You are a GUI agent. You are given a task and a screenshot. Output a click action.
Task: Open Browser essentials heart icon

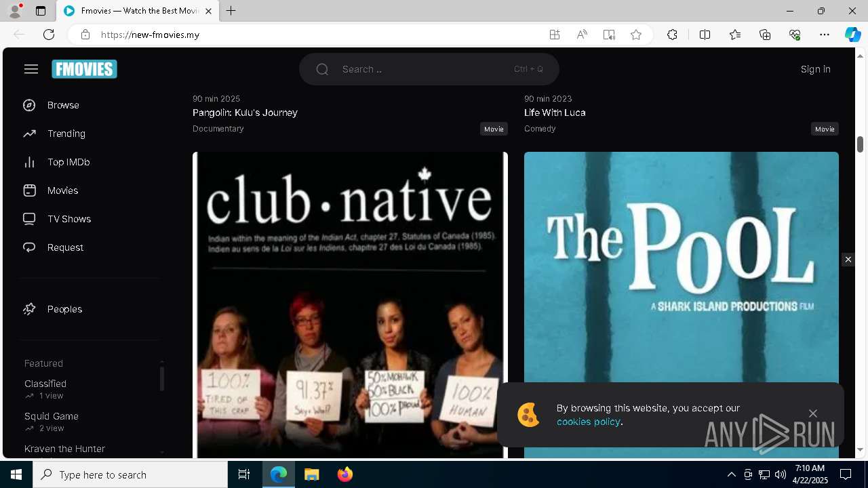coord(795,35)
